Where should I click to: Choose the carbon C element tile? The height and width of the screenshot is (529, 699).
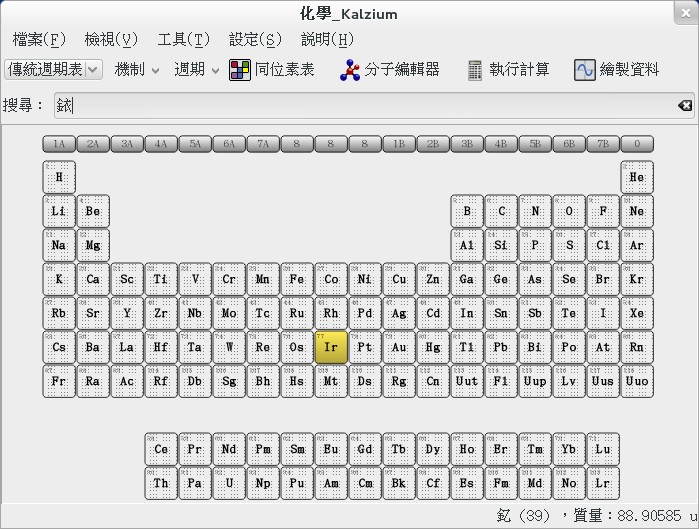(x=501, y=211)
